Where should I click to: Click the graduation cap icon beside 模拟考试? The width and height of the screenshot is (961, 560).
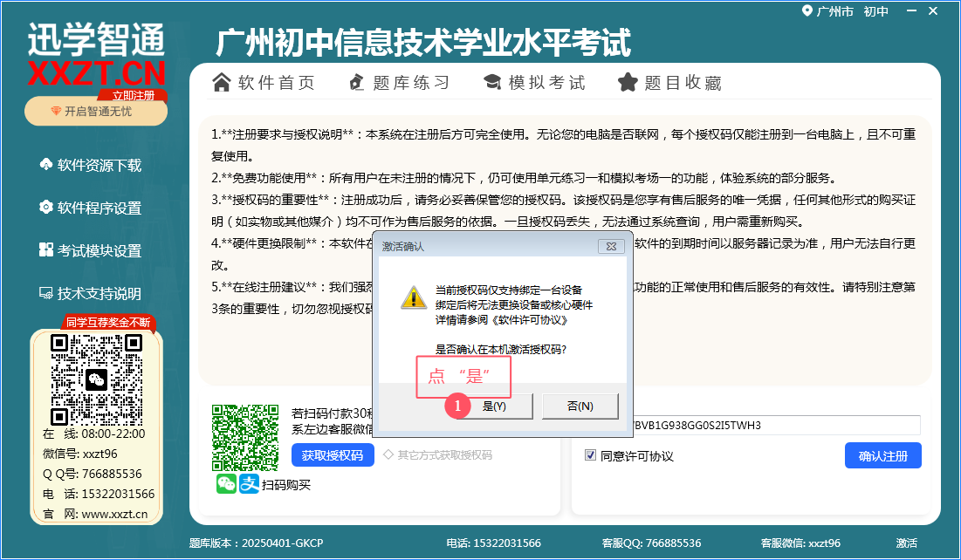point(492,82)
